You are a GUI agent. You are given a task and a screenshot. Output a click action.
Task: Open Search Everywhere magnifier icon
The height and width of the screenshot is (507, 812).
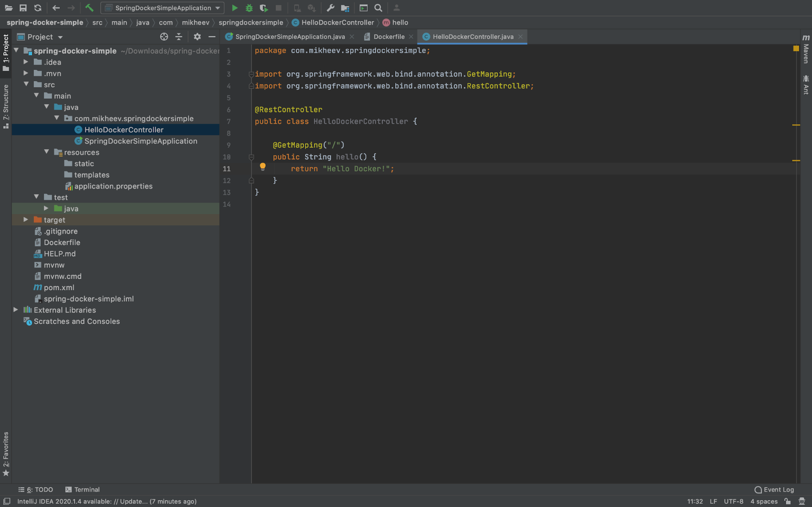pos(378,8)
